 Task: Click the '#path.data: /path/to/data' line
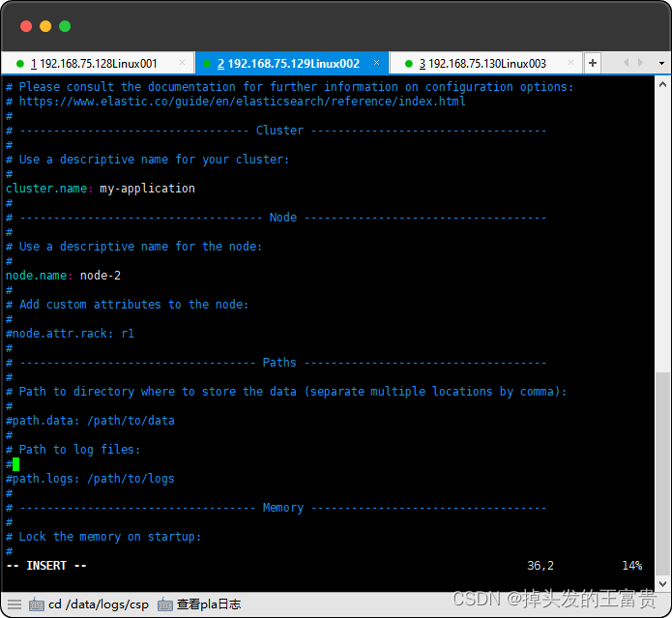90,421
